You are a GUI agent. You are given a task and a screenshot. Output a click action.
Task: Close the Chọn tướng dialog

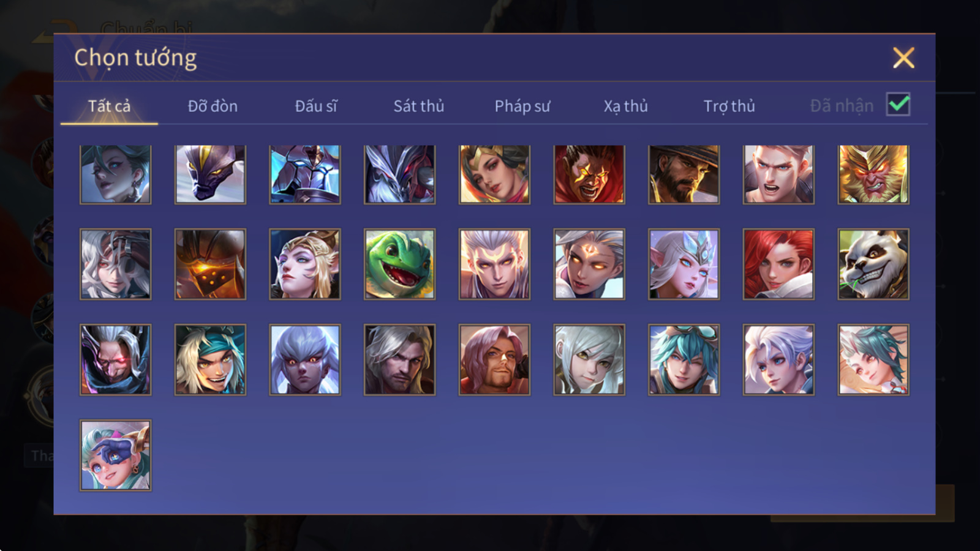coord(903,58)
